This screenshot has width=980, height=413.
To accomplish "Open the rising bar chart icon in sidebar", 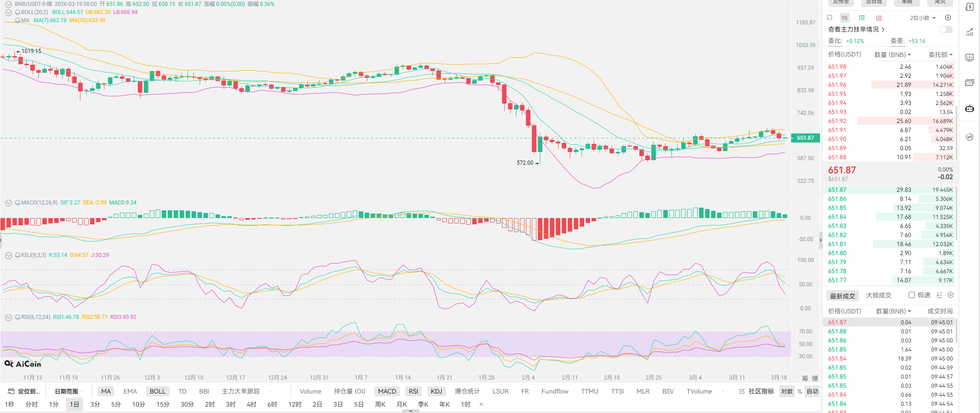I will [x=970, y=32].
